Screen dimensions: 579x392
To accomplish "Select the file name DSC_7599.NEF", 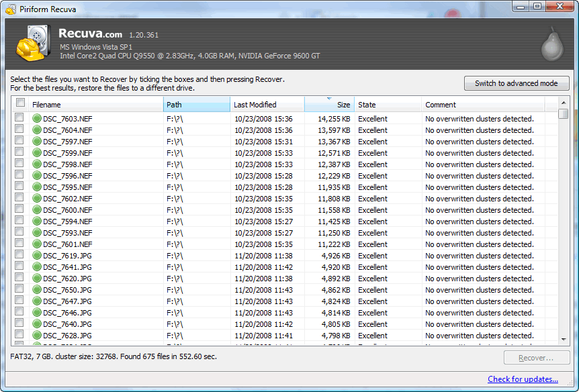I will (x=68, y=153).
